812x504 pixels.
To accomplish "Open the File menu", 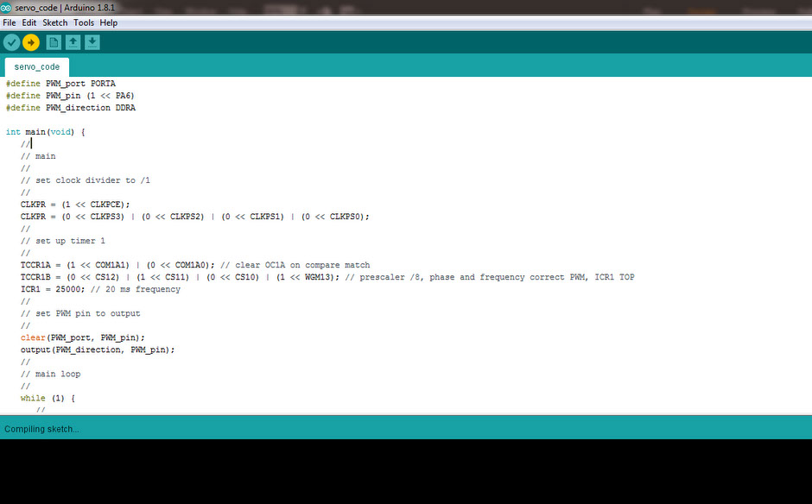I will click(10, 22).
